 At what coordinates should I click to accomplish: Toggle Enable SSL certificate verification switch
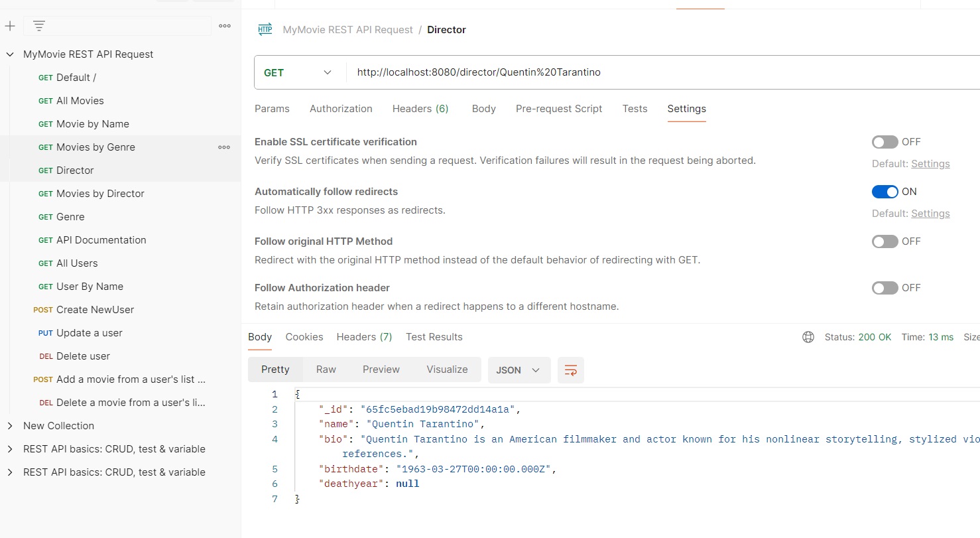(885, 142)
